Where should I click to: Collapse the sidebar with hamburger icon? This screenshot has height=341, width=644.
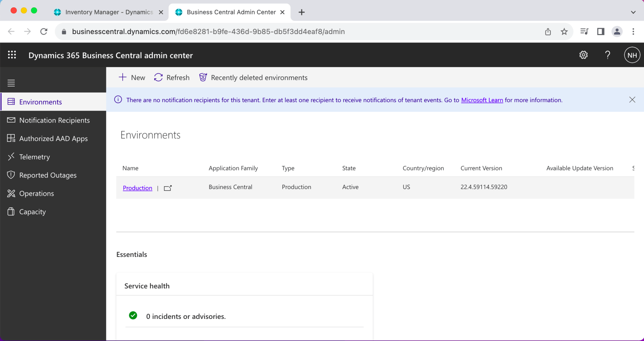(11, 83)
